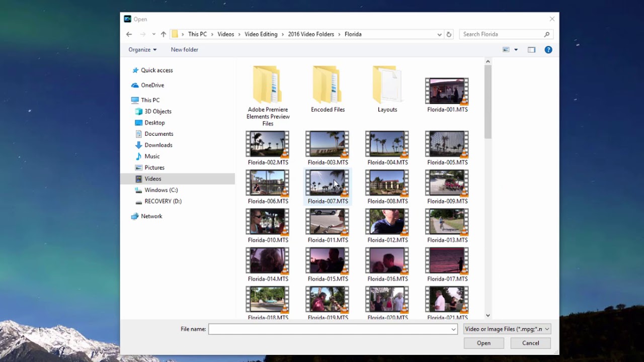This screenshot has width=644, height=362.
Task: Open the recent locations chevron
Action: coord(153,34)
